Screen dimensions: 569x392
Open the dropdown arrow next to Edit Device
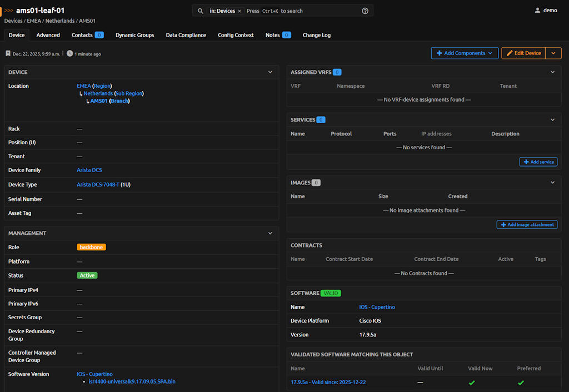553,53
